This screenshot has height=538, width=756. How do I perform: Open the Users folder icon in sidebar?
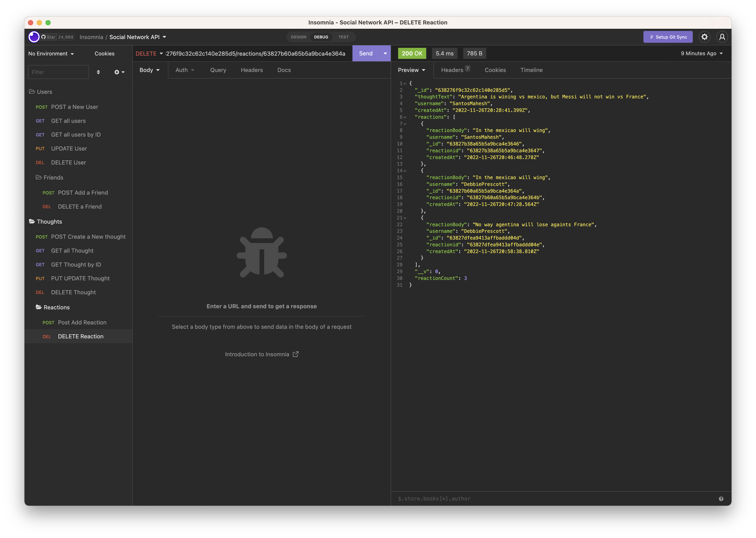[32, 92]
